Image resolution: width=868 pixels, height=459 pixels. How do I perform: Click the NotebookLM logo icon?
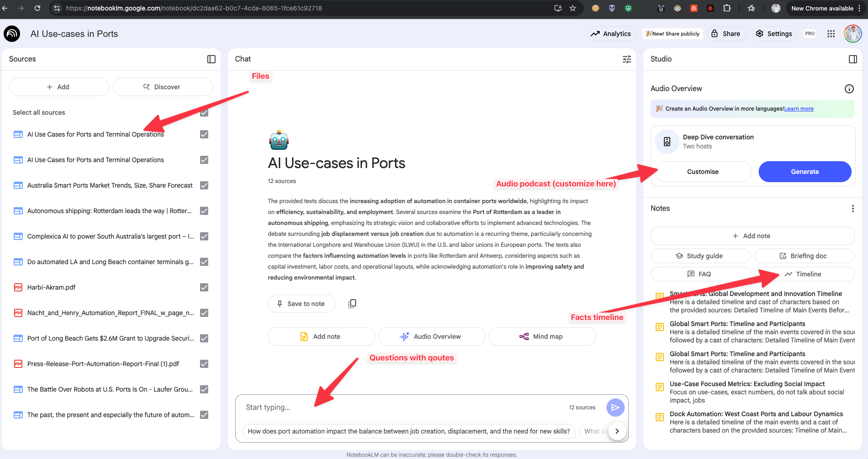click(12, 34)
